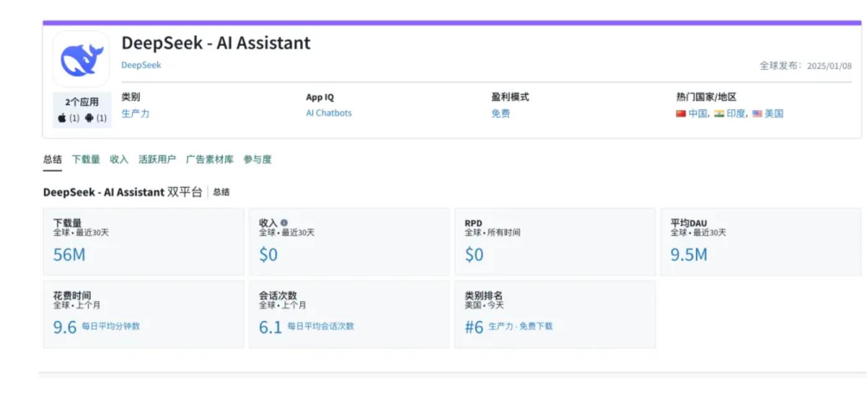
Task: Open the 印度 country link
Action: click(737, 114)
